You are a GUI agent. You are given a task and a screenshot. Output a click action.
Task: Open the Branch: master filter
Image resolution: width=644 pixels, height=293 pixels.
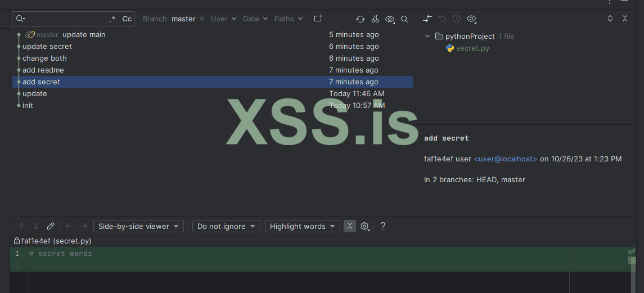pos(169,19)
